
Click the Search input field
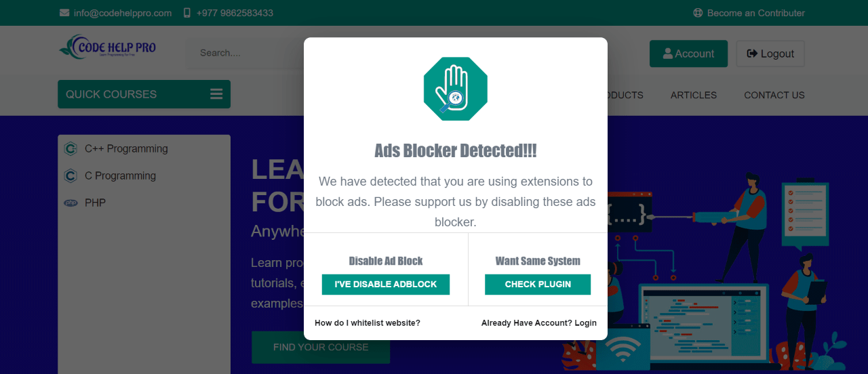245,53
